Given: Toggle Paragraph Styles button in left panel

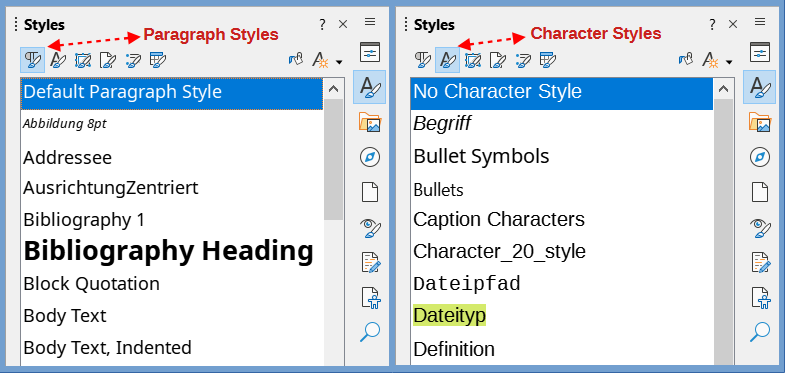Looking at the screenshot, I should coord(33,60).
